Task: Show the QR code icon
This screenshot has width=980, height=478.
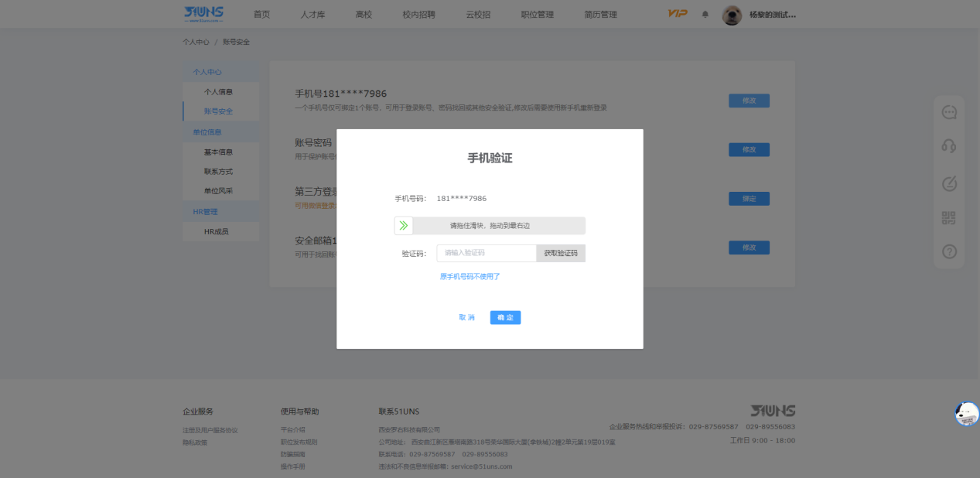Action: click(949, 217)
